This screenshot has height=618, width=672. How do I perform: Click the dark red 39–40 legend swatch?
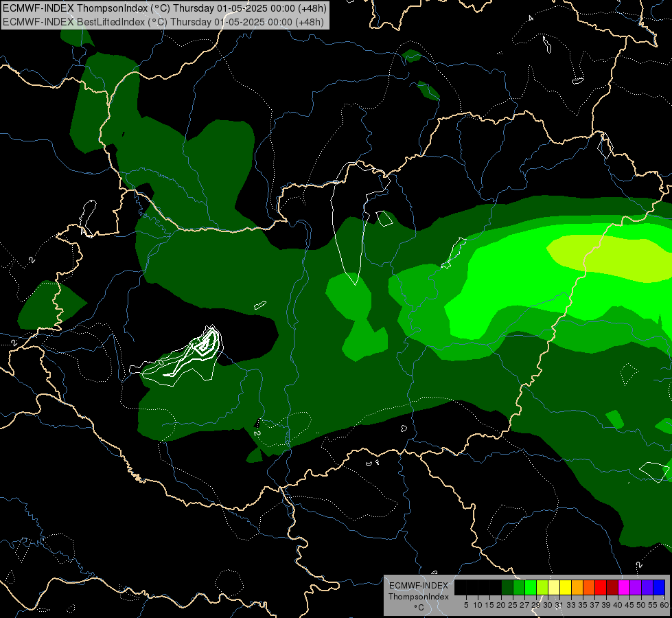click(612, 587)
